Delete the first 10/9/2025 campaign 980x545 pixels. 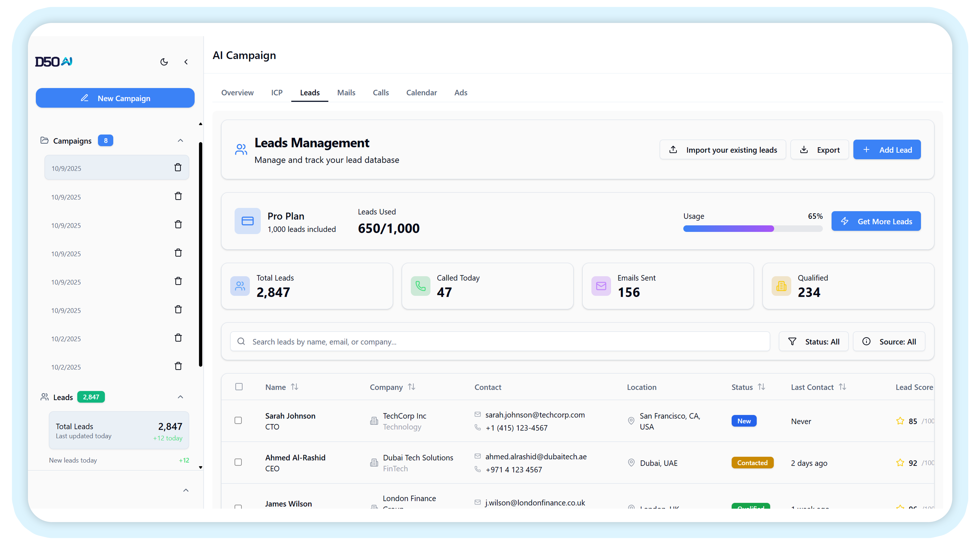[178, 167]
